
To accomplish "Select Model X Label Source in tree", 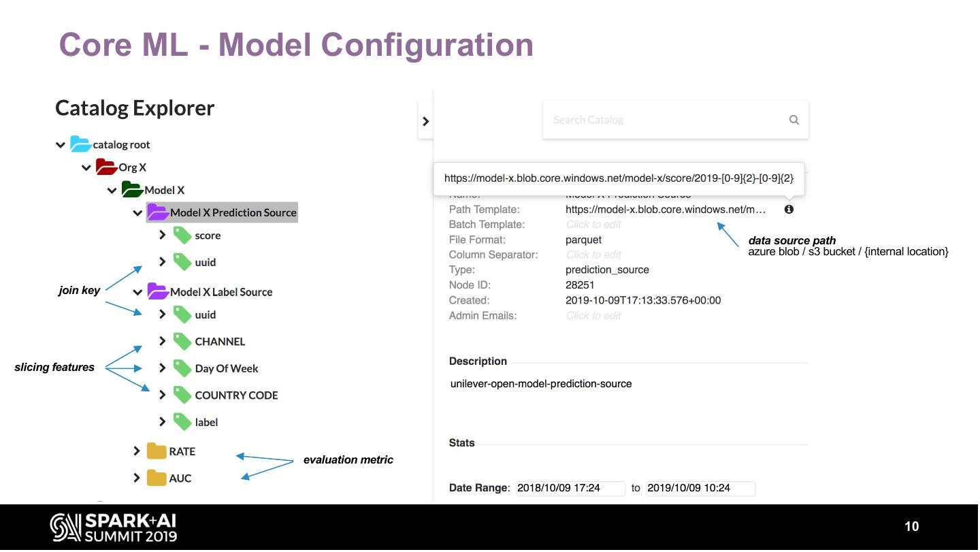I will coord(220,292).
